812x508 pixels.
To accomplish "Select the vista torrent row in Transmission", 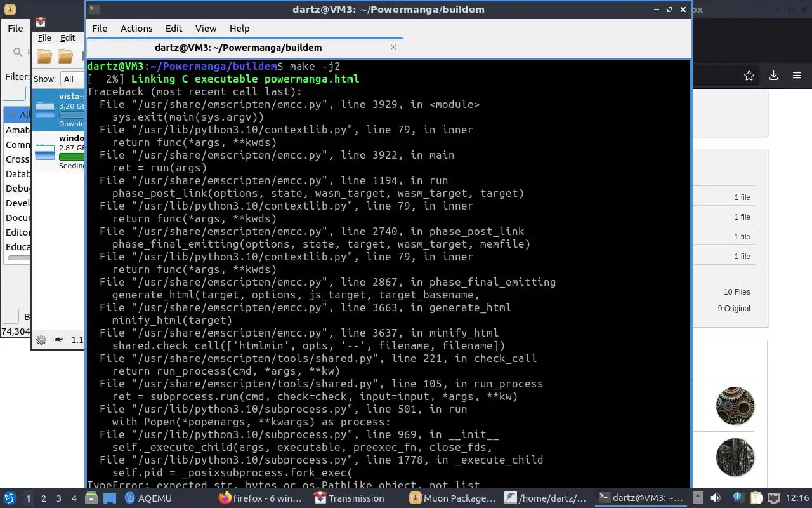I will point(58,109).
